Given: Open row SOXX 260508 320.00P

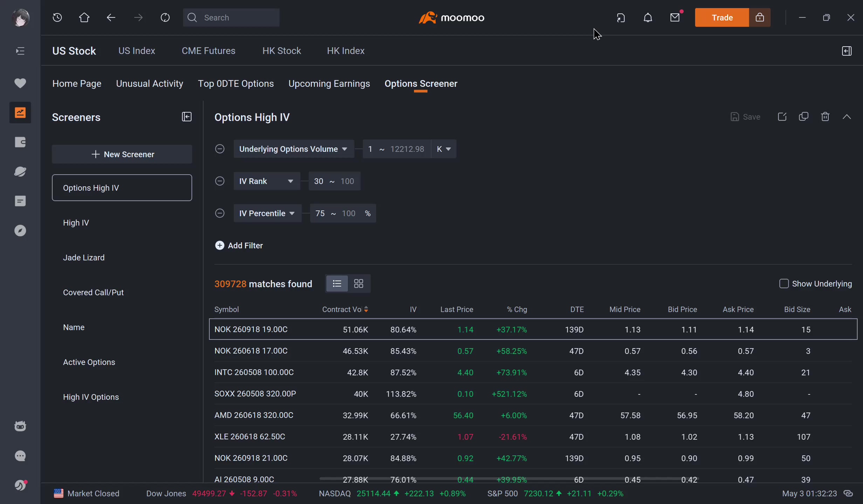Looking at the screenshot, I should pos(533,394).
